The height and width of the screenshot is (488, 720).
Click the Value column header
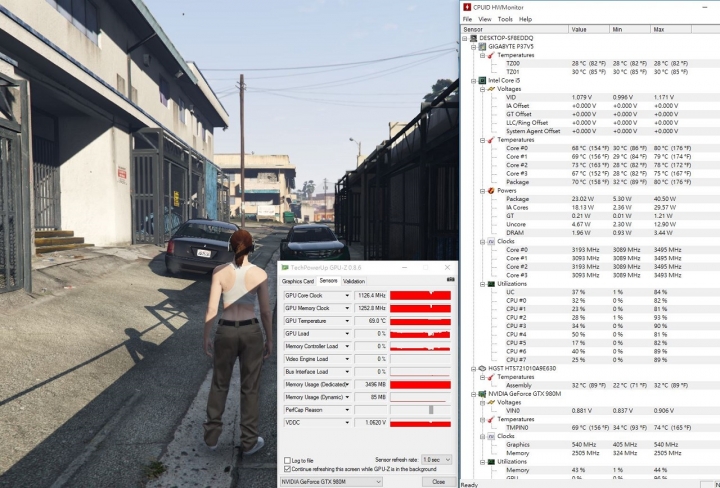coord(589,29)
